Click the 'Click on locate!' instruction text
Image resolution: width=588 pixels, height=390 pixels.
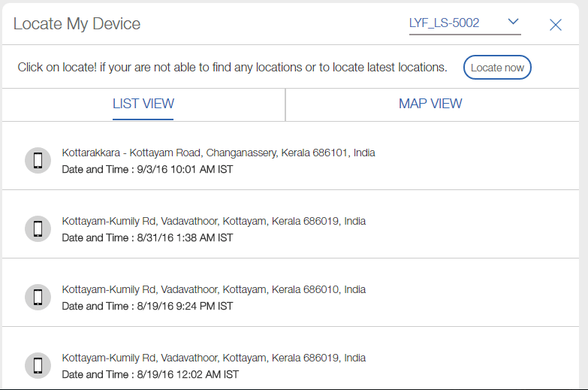point(233,68)
